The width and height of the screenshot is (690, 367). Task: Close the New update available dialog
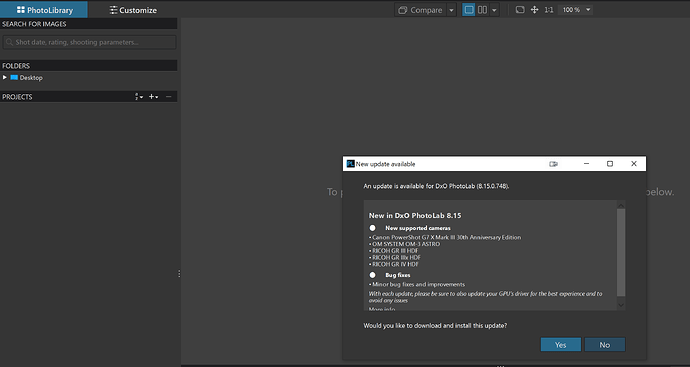coord(634,164)
